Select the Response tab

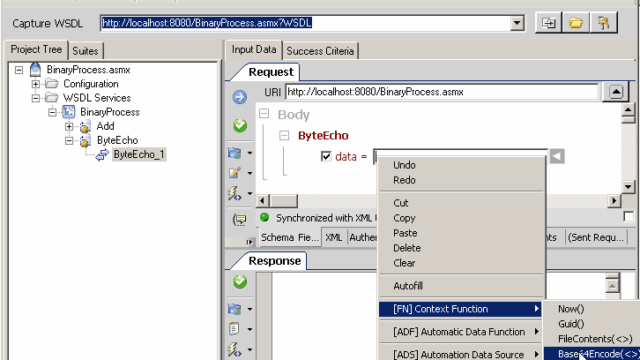pyautogui.click(x=274, y=261)
